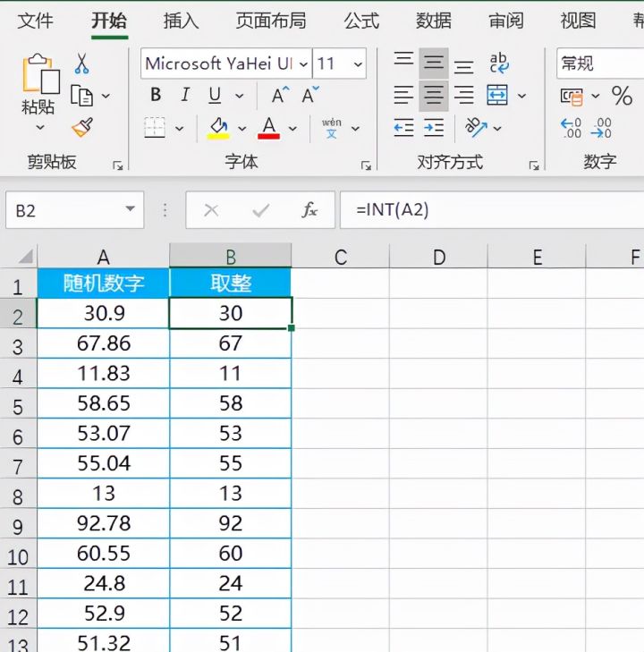This screenshot has height=652, width=644.
Task: Align text left
Action: click(403, 95)
